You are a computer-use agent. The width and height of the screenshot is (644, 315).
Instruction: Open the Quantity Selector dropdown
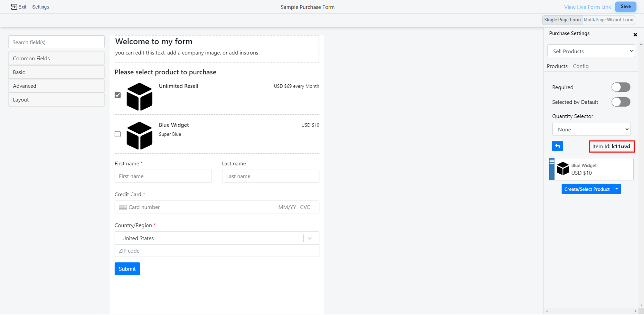tap(591, 129)
